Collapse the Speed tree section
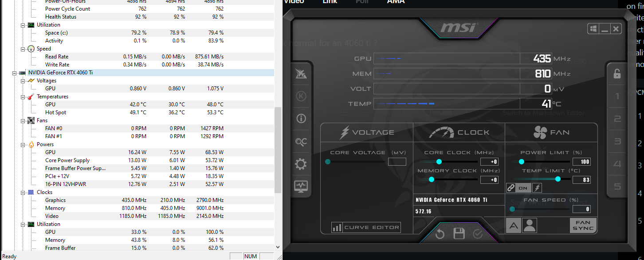The height and width of the screenshot is (260, 644). point(23,49)
